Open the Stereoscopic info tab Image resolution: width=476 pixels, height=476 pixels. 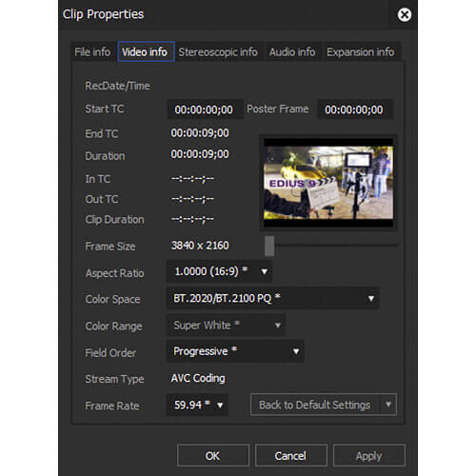point(218,52)
